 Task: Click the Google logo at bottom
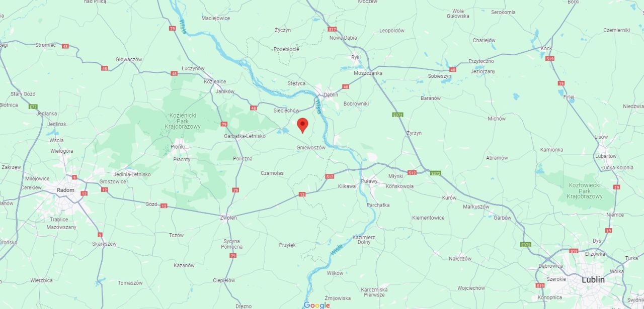316,305
